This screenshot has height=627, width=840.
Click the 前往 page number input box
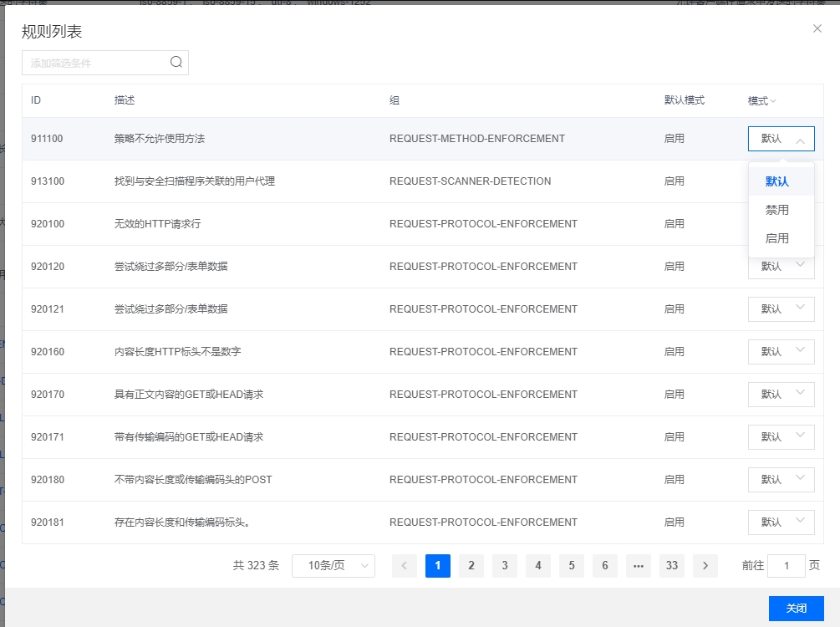[x=786, y=566]
